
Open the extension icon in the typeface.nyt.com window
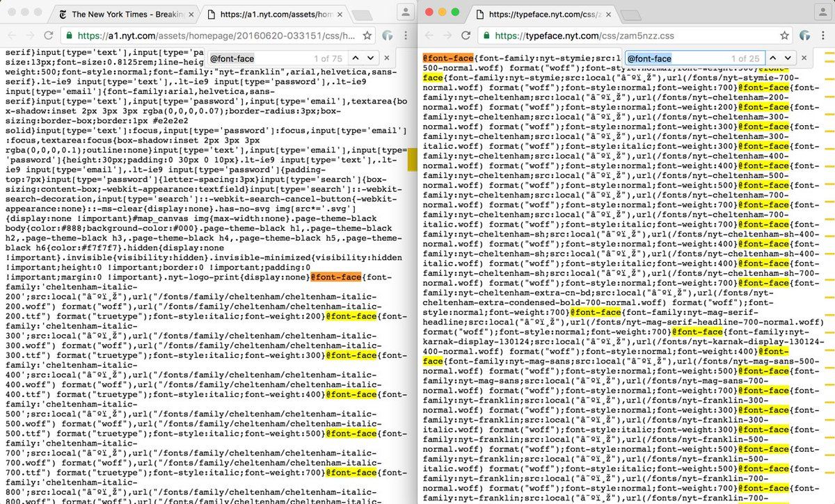click(804, 35)
